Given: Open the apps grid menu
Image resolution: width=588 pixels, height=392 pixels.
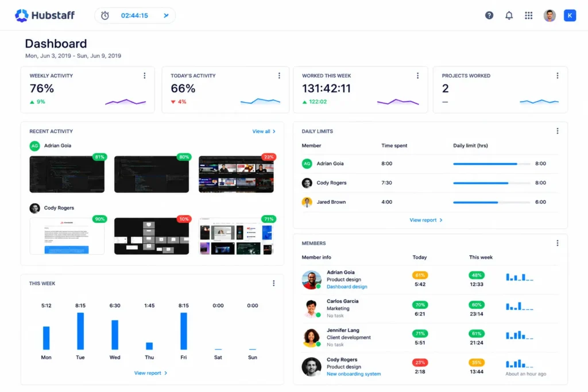Looking at the screenshot, I should (x=528, y=15).
